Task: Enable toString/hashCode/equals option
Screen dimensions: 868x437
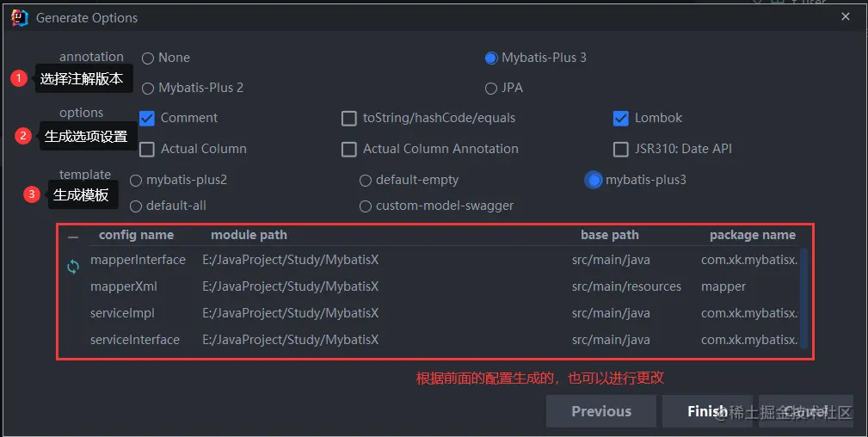Action: [x=349, y=118]
